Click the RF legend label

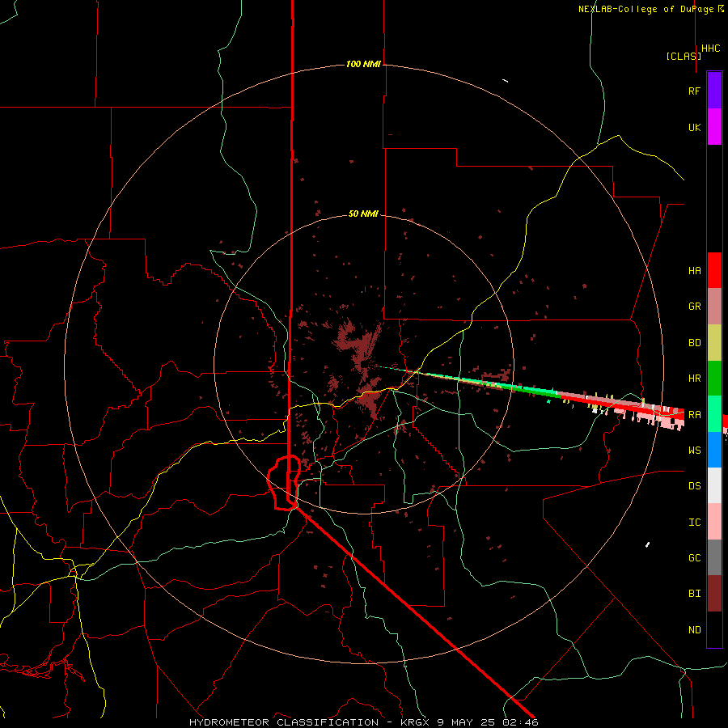[694, 91]
